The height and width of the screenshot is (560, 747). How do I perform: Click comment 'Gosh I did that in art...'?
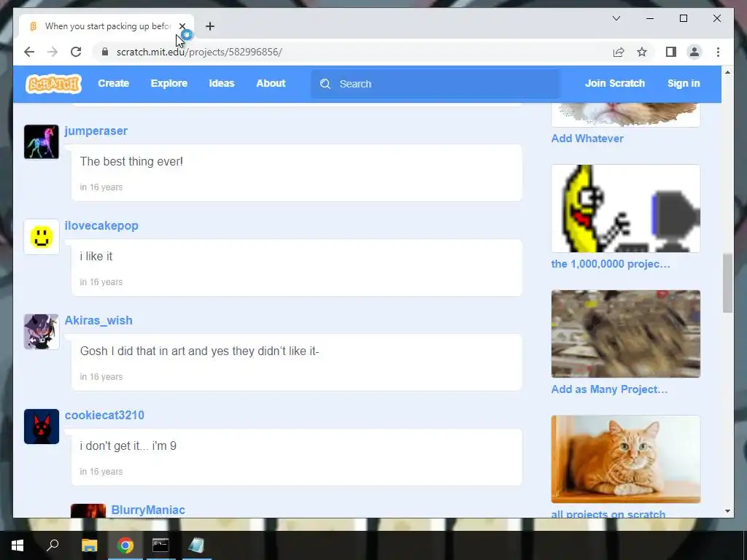[200, 351]
